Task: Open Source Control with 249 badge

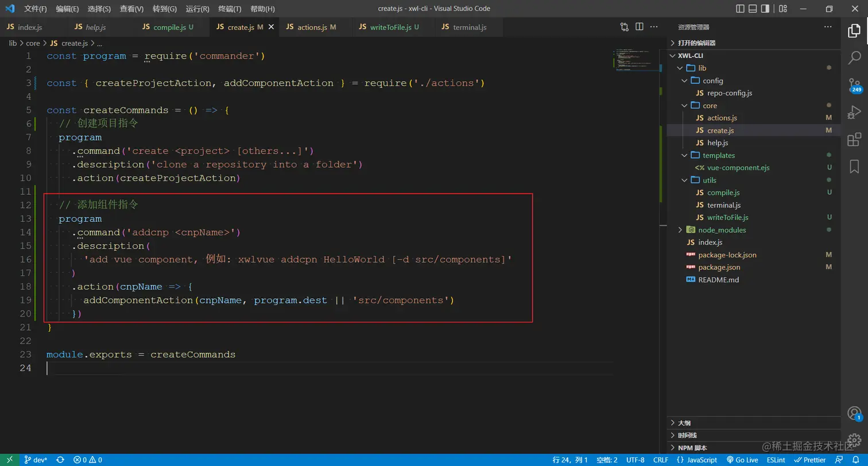Action: 854,85
